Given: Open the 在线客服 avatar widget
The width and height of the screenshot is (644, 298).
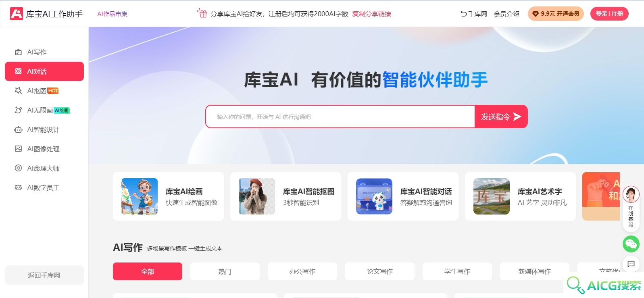Looking at the screenshot, I should (x=631, y=195).
